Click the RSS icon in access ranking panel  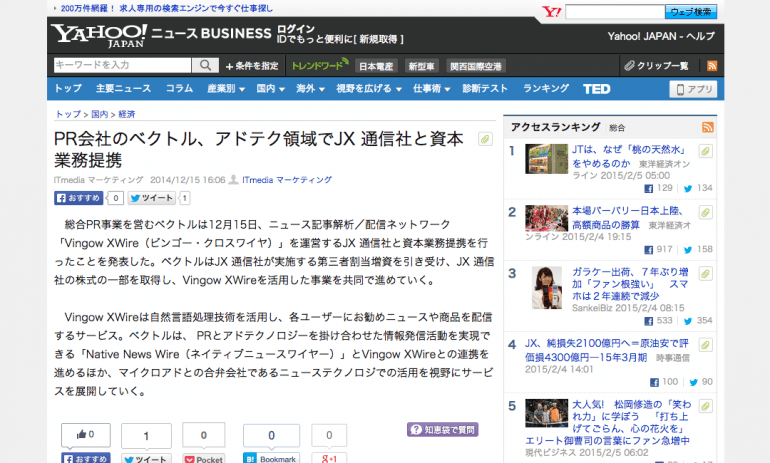pos(708,127)
